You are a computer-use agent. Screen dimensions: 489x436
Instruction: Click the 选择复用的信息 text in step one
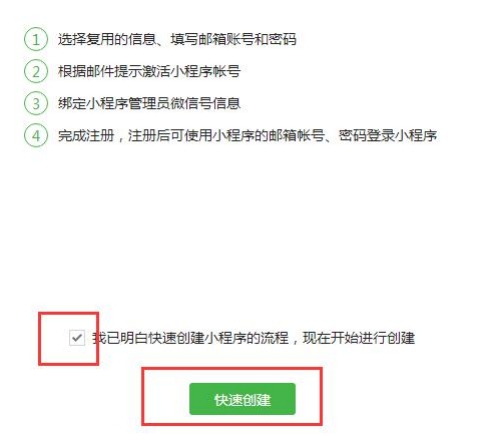(x=107, y=39)
